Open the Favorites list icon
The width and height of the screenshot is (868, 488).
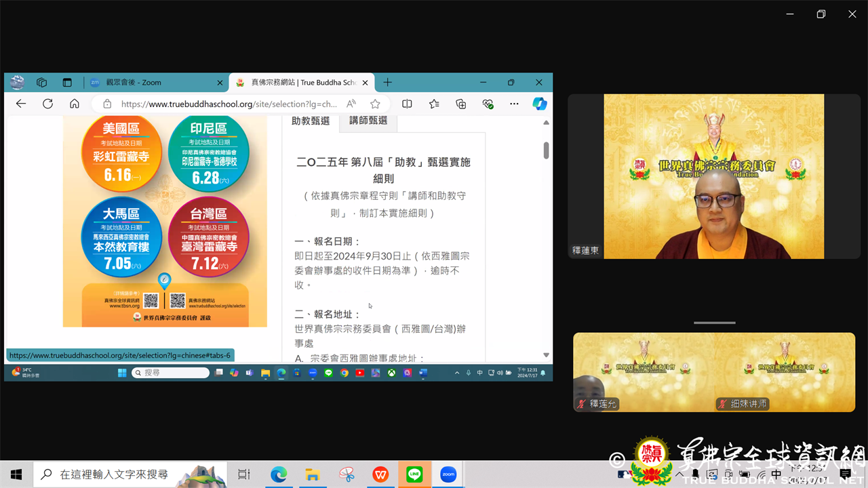(434, 104)
